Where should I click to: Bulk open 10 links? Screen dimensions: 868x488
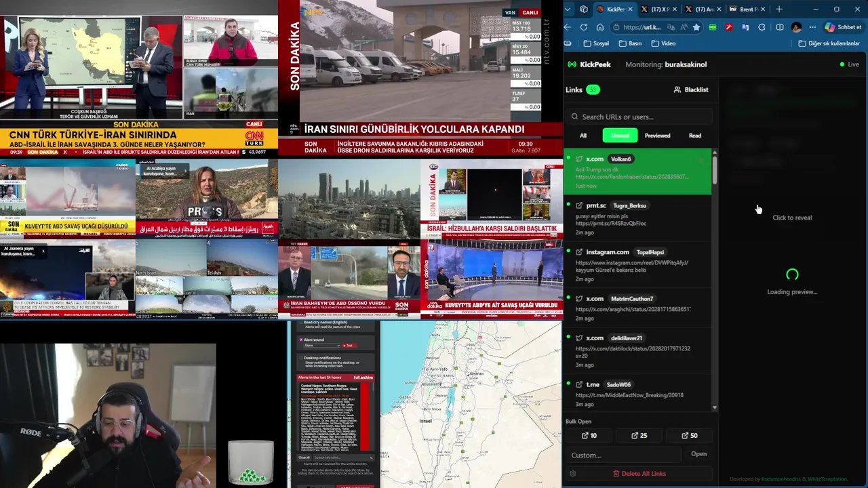589,436
